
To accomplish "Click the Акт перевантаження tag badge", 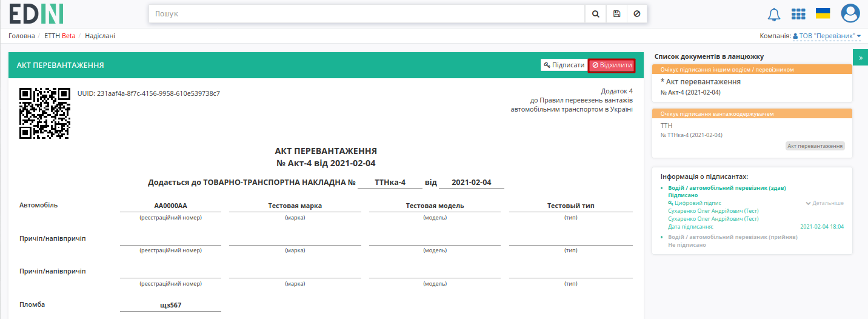I will [815, 146].
